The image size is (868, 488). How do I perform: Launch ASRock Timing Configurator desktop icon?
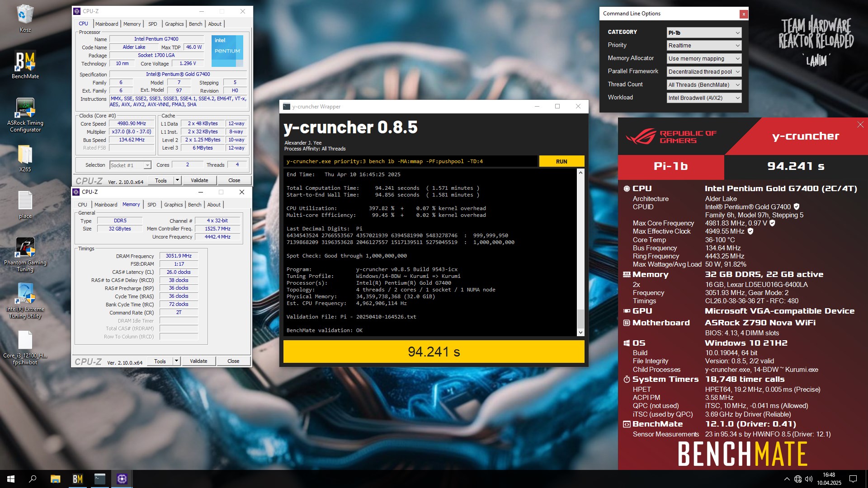point(25,115)
